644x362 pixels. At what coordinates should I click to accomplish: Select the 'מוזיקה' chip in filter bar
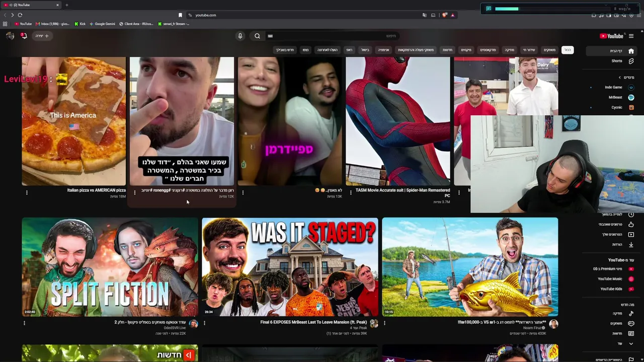(509, 50)
